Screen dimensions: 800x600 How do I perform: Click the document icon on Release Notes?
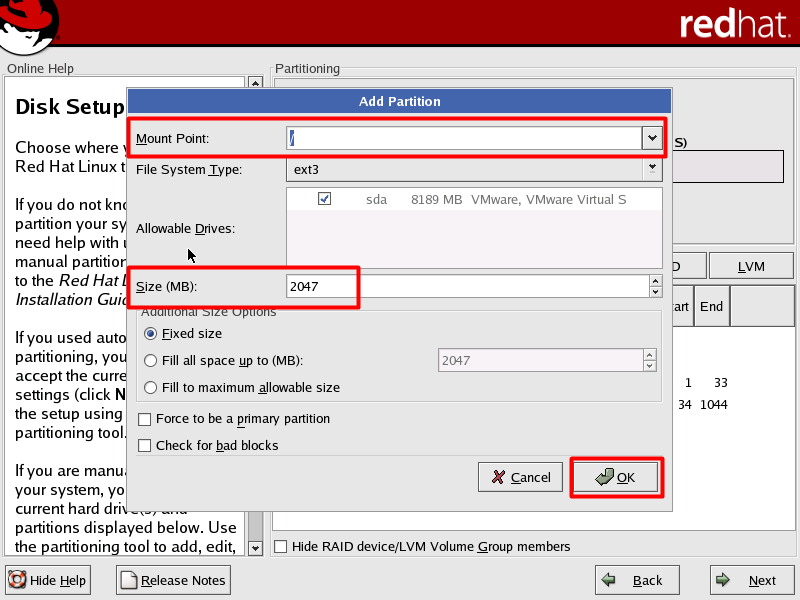click(x=129, y=580)
